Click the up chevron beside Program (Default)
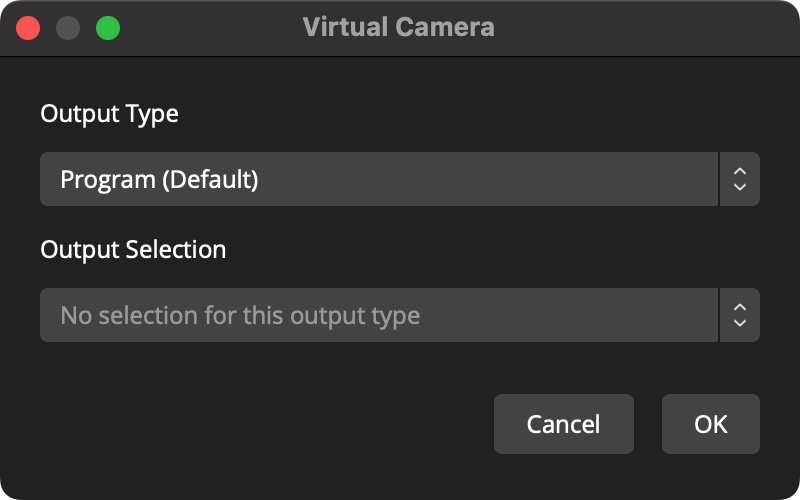The image size is (800, 500). pos(740,172)
